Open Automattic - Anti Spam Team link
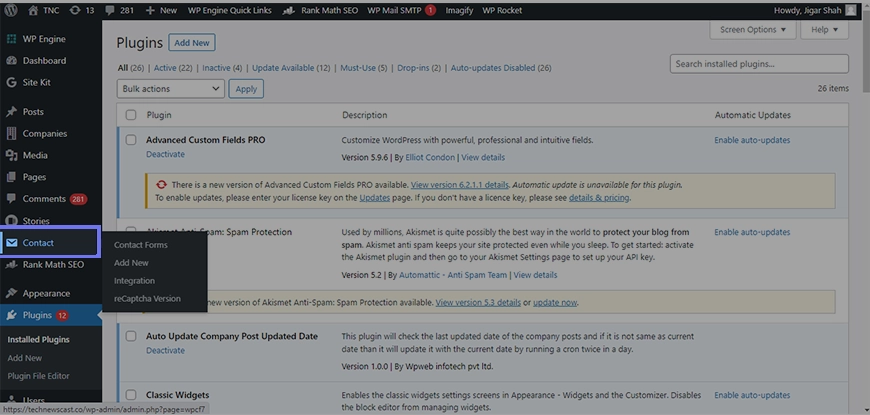The width and height of the screenshot is (870, 415). coord(453,275)
